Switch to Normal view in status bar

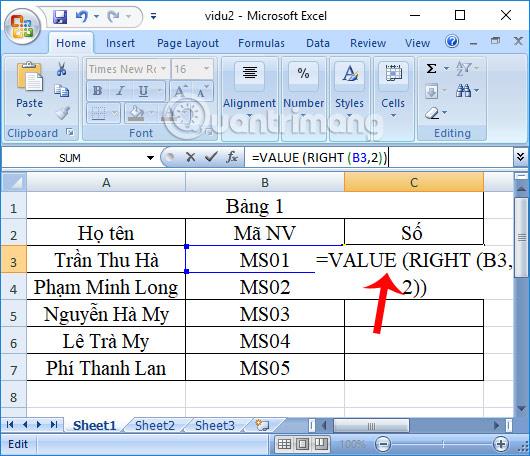coord(285,444)
